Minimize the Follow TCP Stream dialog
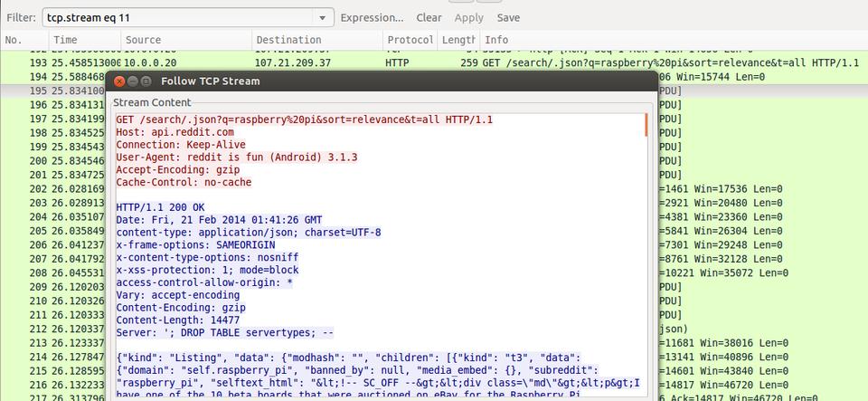The image size is (868, 401). point(133,81)
